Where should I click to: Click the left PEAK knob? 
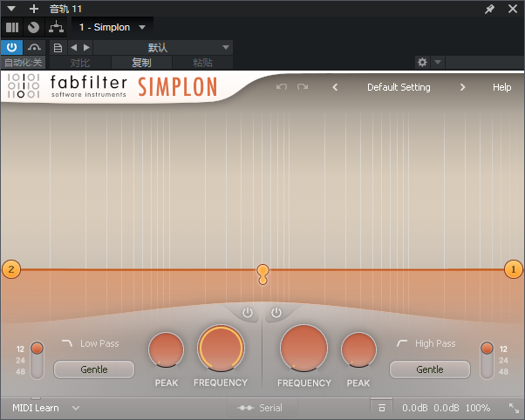click(x=166, y=350)
